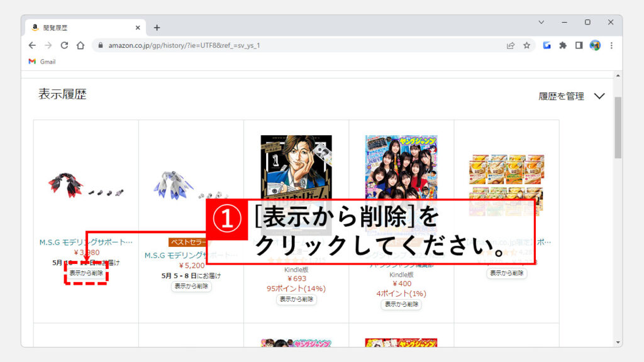This screenshot has height=362, width=644.
Task: Bookmark this page with the star icon
Action: click(x=527, y=45)
